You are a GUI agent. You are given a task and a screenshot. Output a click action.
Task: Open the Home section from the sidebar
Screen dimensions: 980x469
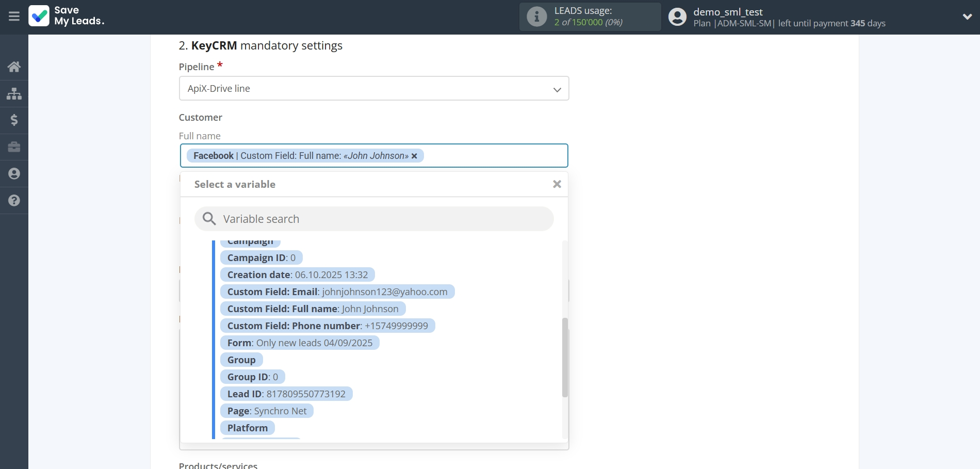tap(14, 67)
